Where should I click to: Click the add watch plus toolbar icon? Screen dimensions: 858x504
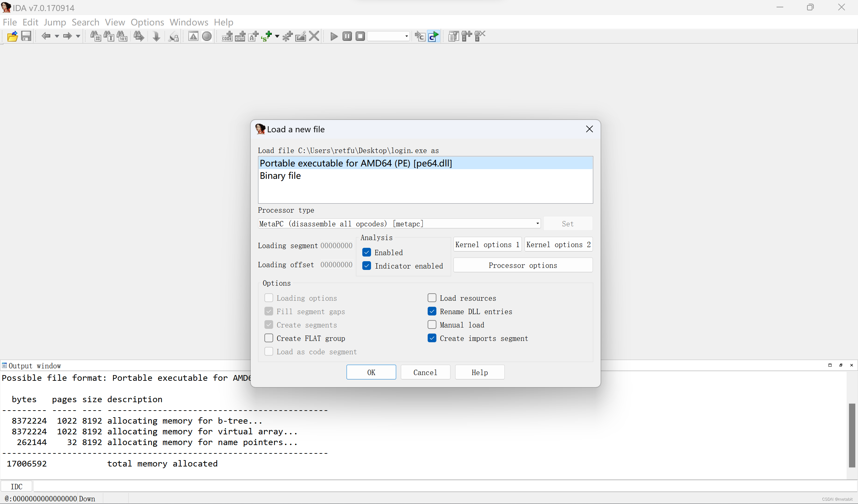point(467,36)
